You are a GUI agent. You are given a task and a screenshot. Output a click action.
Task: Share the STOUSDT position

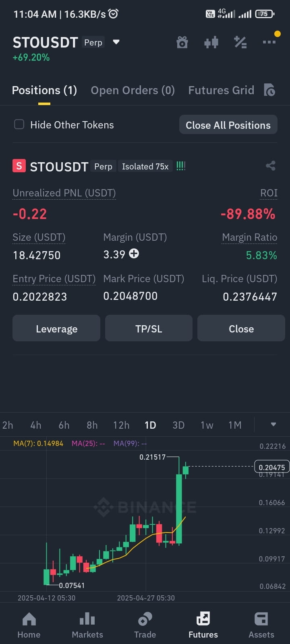tap(271, 166)
